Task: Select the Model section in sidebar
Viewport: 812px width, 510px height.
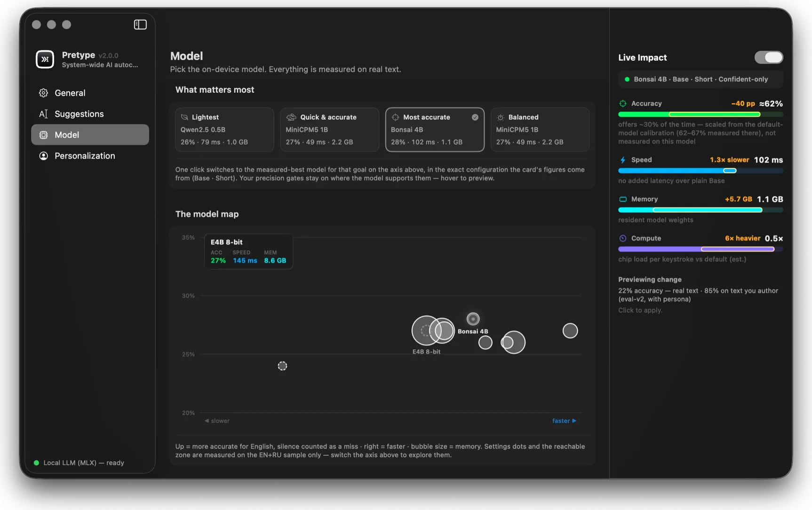Action: tap(90, 135)
